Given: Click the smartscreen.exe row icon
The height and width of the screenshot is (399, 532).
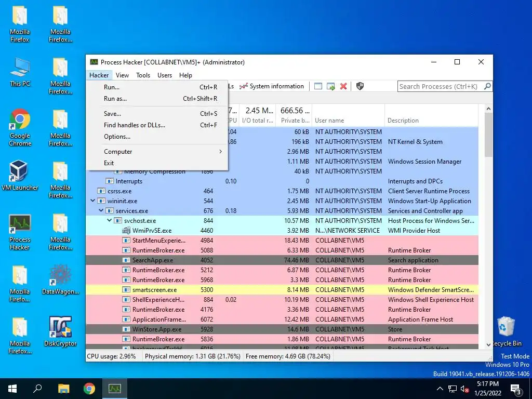Looking at the screenshot, I should [126, 290].
